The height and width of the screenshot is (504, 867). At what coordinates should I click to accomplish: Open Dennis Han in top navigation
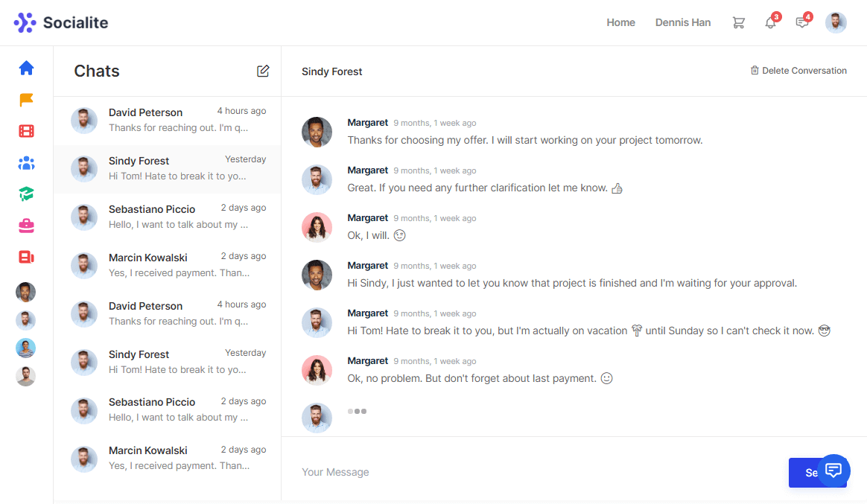(x=683, y=23)
